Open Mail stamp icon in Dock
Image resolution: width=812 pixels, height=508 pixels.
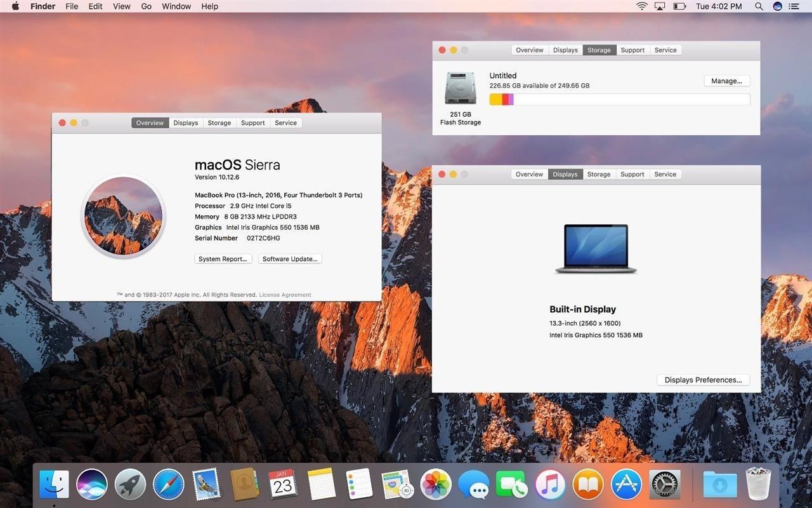[206, 485]
